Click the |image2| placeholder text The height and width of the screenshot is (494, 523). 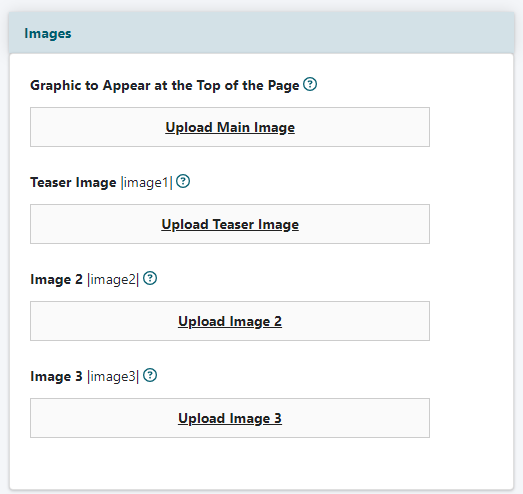pyautogui.click(x=113, y=280)
